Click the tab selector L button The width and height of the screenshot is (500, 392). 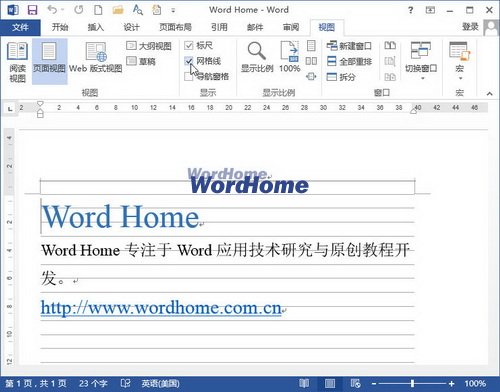pos(10,109)
